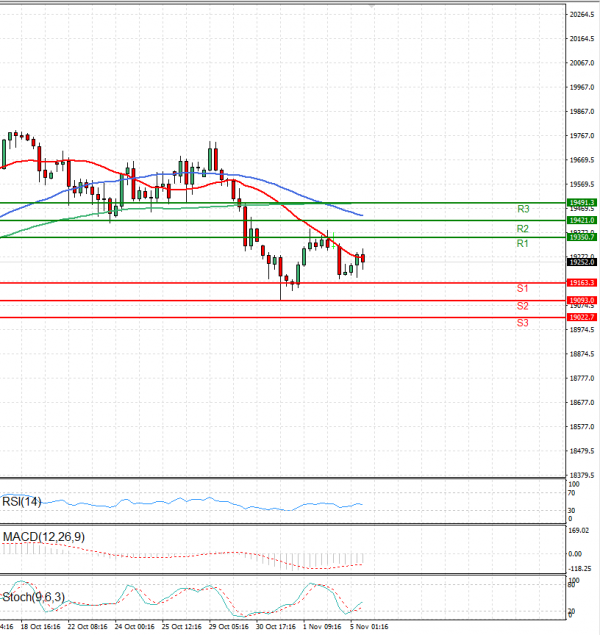
Task: Click the 169.02 MACD scale value
Action: pyautogui.click(x=579, y=531)
